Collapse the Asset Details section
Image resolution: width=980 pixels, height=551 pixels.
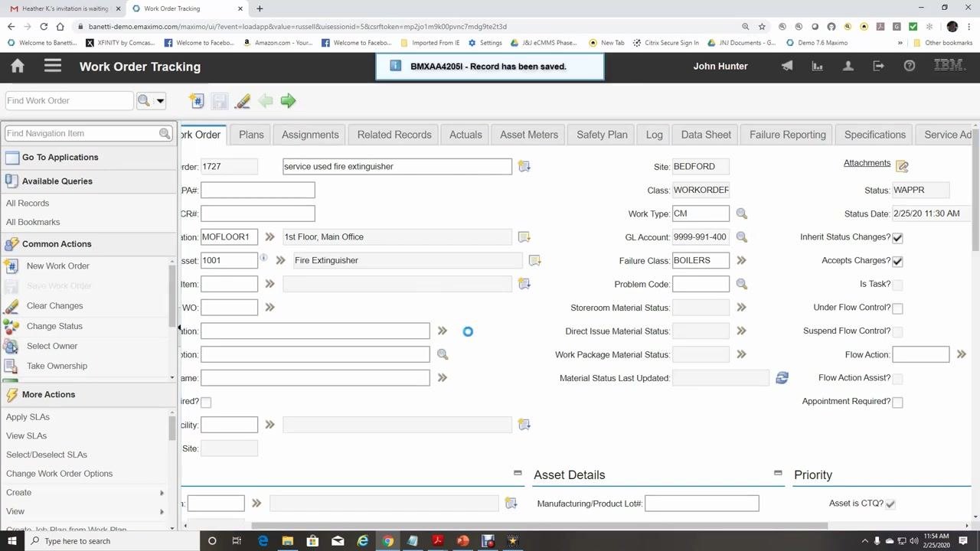[778, 473]
